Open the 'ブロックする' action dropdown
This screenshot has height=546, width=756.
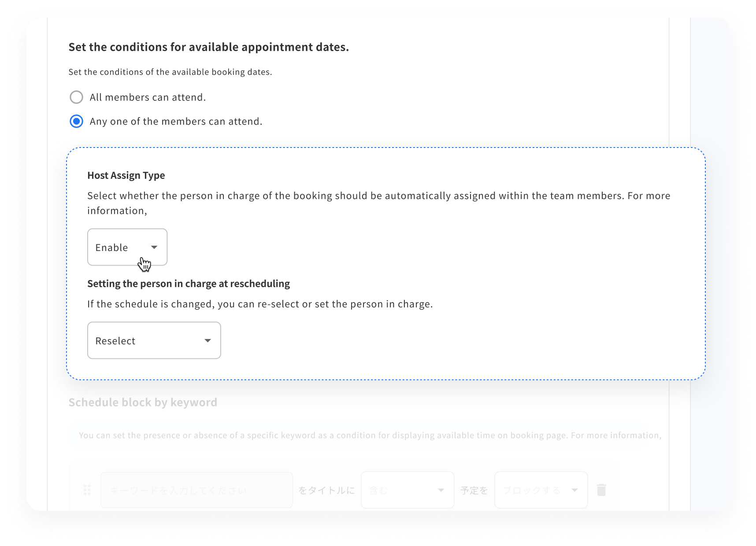541,490
